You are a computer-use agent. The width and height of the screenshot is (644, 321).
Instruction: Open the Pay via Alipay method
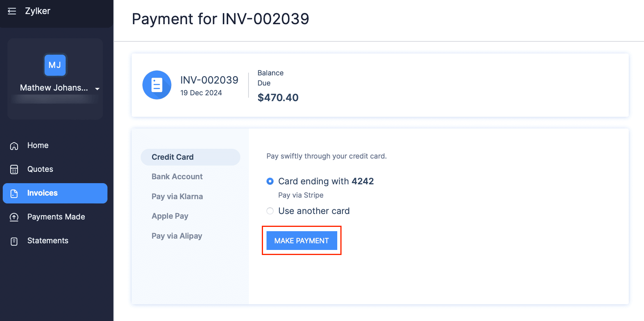tap(177, 236)
